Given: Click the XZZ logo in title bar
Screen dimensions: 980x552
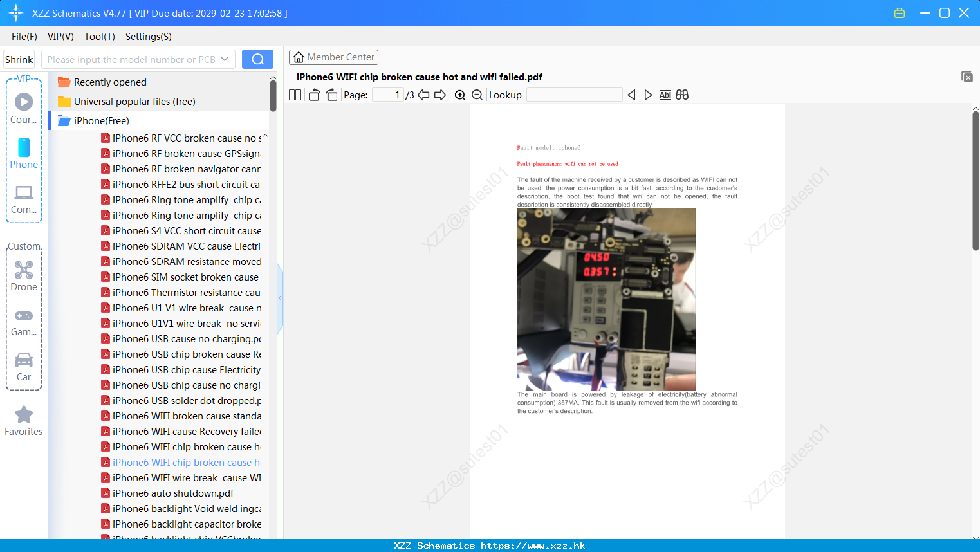Looking at the screenshot, I should 16,13.
